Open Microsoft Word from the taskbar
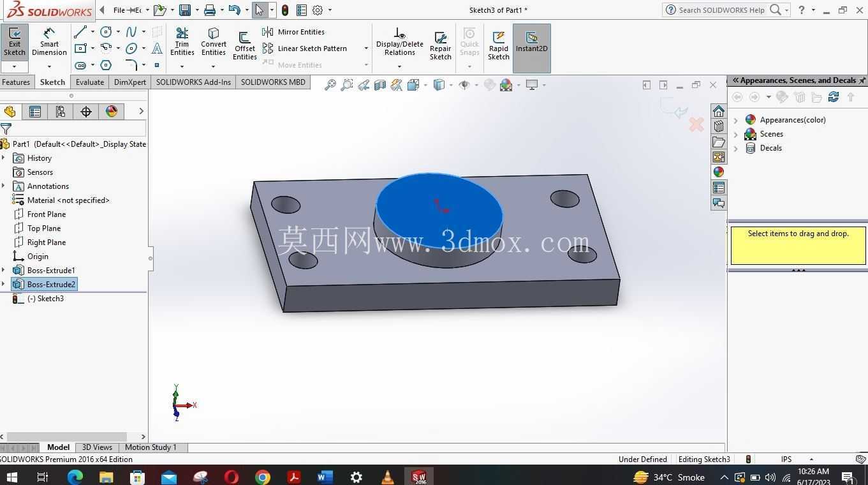The width and height of the screenshot is (868, 485). (x=325, y=477)
